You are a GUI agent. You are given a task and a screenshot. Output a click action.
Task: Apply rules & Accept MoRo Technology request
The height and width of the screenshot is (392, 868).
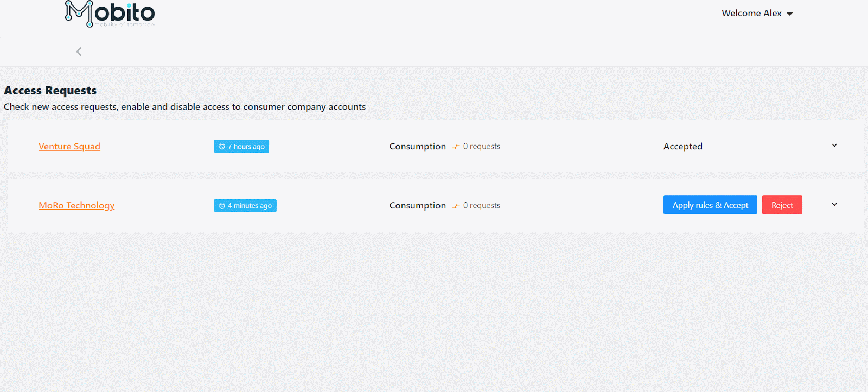coord(710,205)
